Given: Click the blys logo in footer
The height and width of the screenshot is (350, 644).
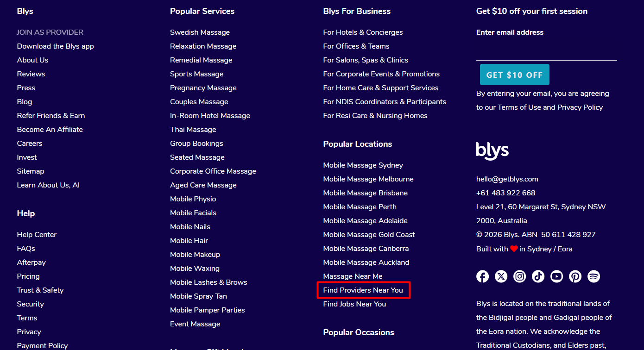Looking at the screenshot, I should pos(492,151).
